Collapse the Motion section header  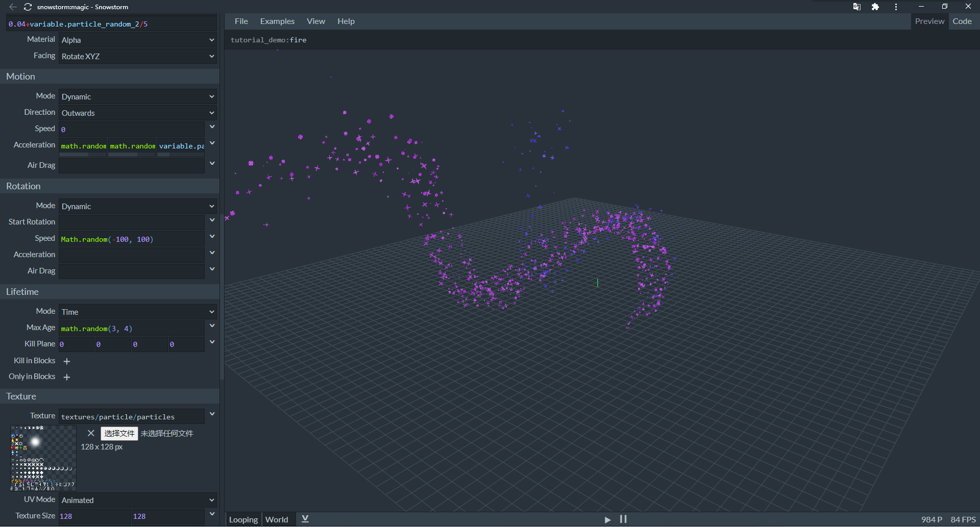110,77
